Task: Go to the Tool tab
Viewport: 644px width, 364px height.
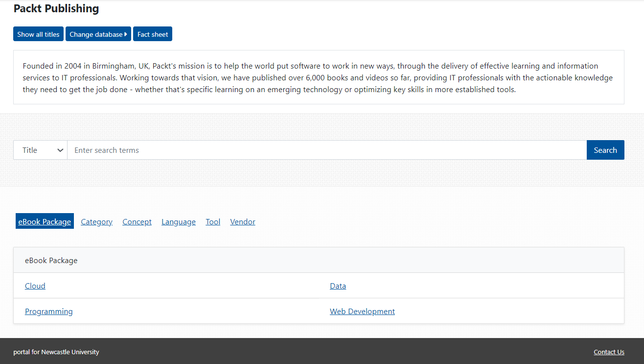Action: click(213, 222)
